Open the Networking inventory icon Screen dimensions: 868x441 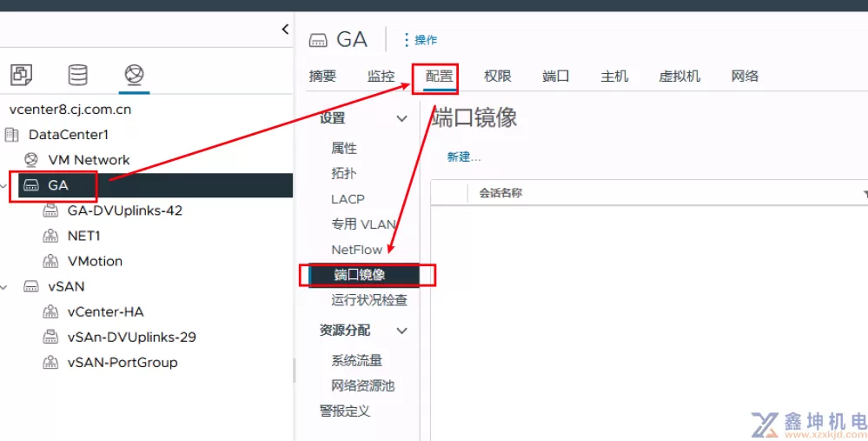134,74
